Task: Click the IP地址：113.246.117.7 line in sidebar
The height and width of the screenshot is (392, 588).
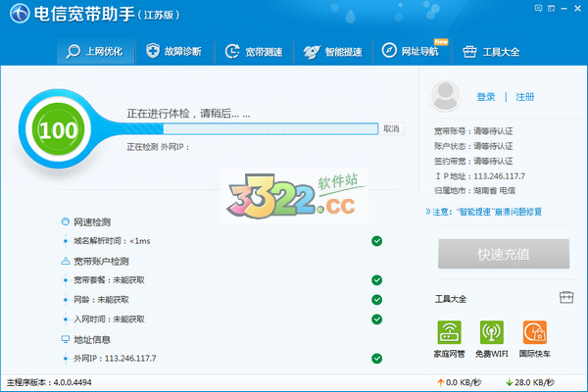Action: (480, 176)
